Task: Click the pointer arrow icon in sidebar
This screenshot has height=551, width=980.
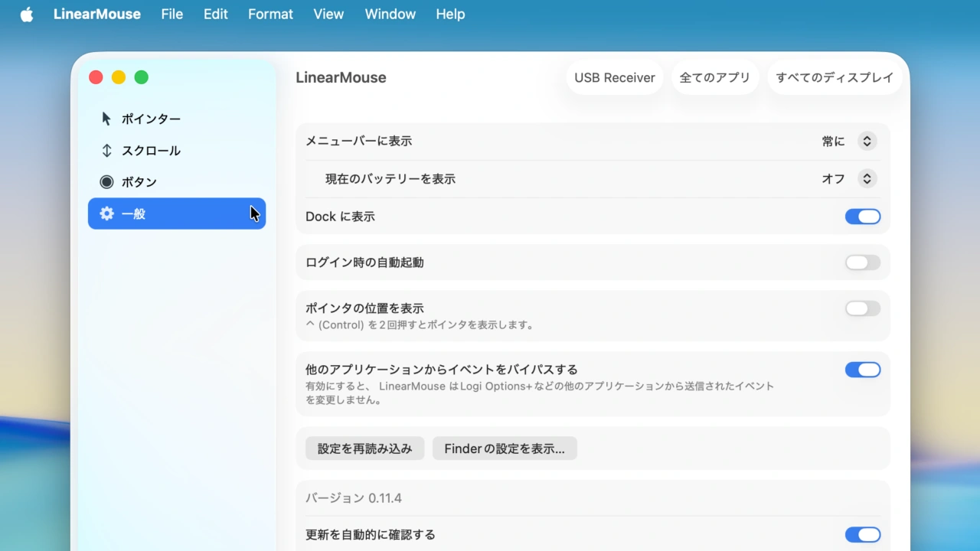Action: (106, 119)
